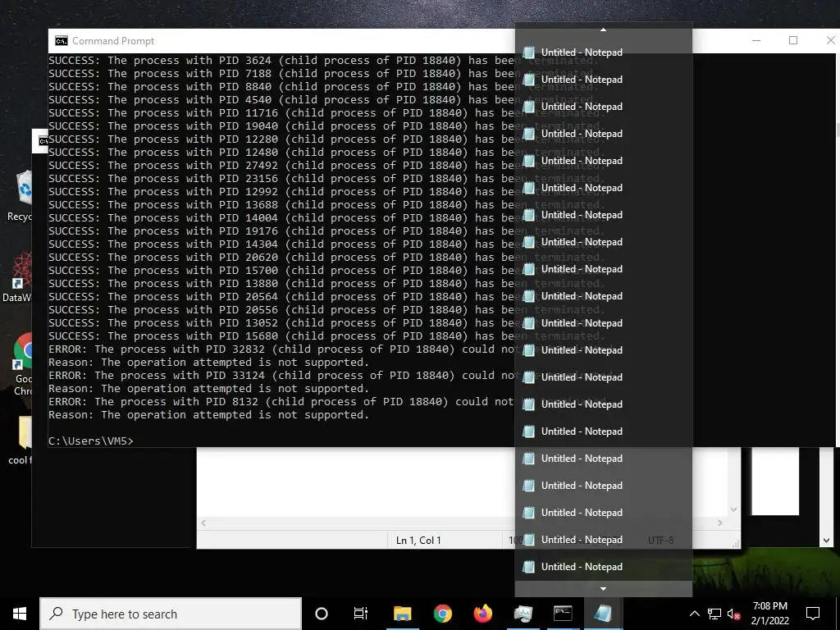Click the Type here to search box
Viewport: 840px width, 630px height.
click(x=171, y=614)
